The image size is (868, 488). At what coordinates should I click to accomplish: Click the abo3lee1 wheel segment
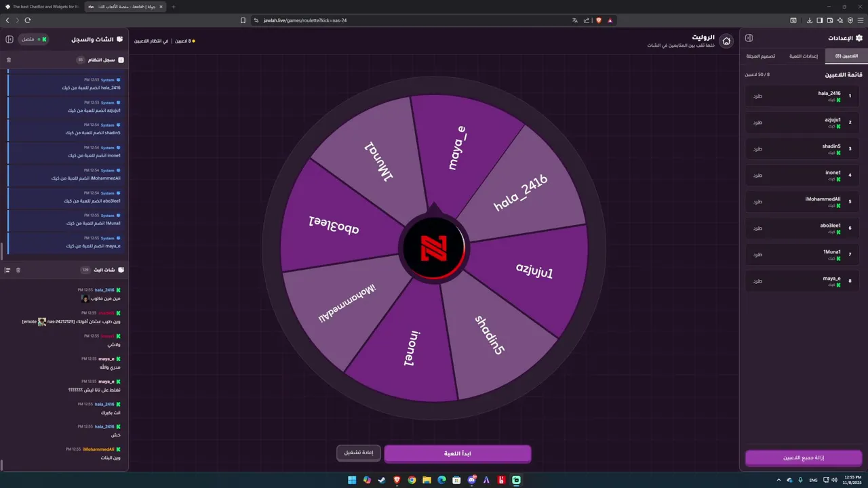click(334, 226)
